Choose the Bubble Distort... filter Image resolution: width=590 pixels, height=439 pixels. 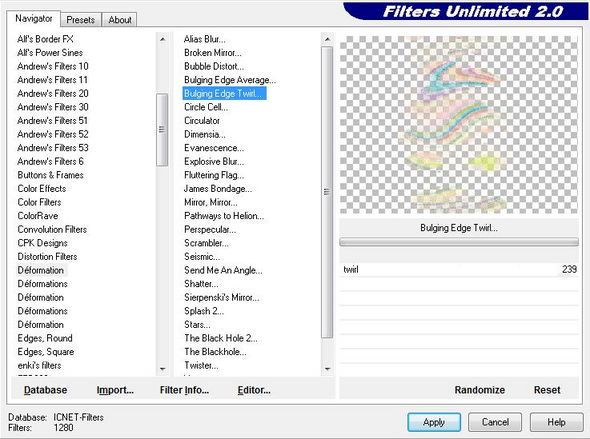point(214,66)
